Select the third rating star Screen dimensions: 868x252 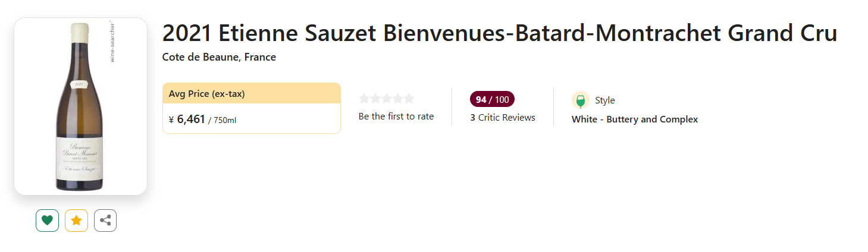386,99
